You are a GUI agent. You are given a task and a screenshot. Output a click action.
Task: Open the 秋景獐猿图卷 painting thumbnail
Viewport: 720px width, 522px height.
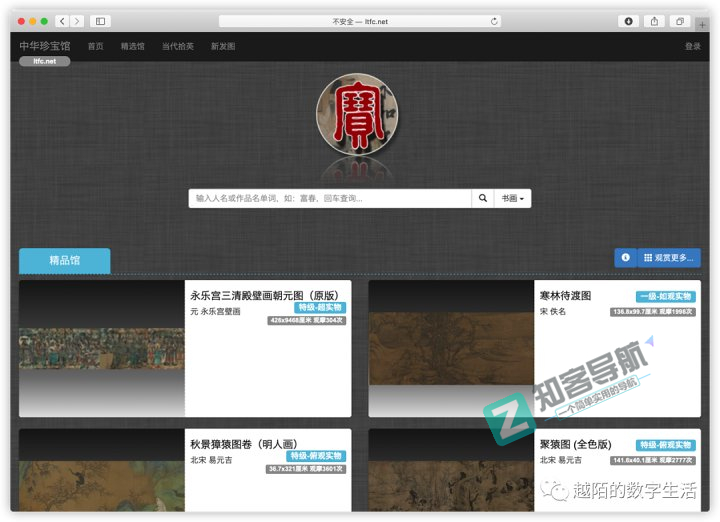102,470
